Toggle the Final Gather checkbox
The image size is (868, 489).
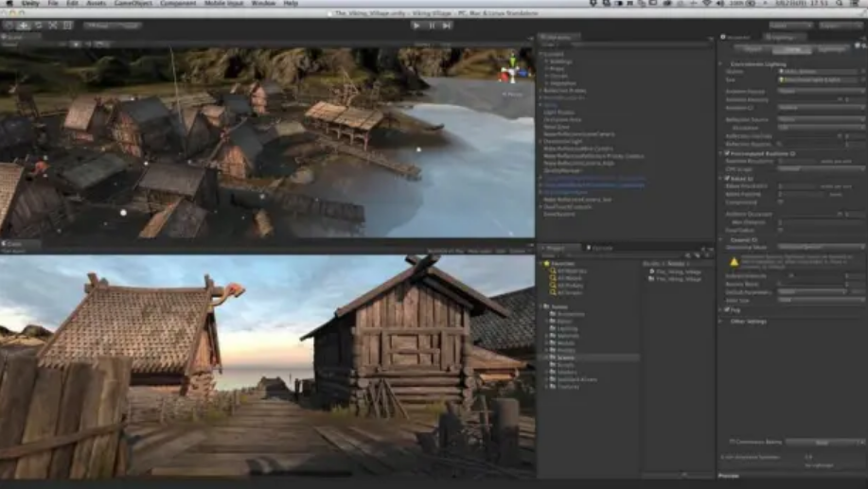(781, 230)
